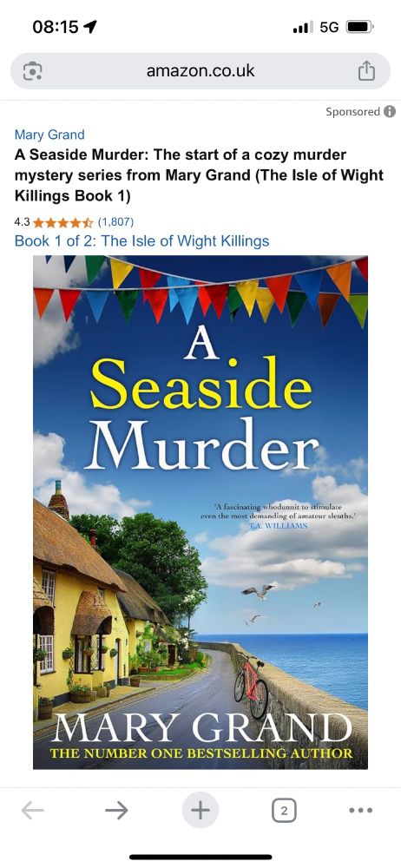The width and height of the screenshot is (401, 868).
Task: Tap the Google Lens camera search icon
Action: tap(33, 71)
